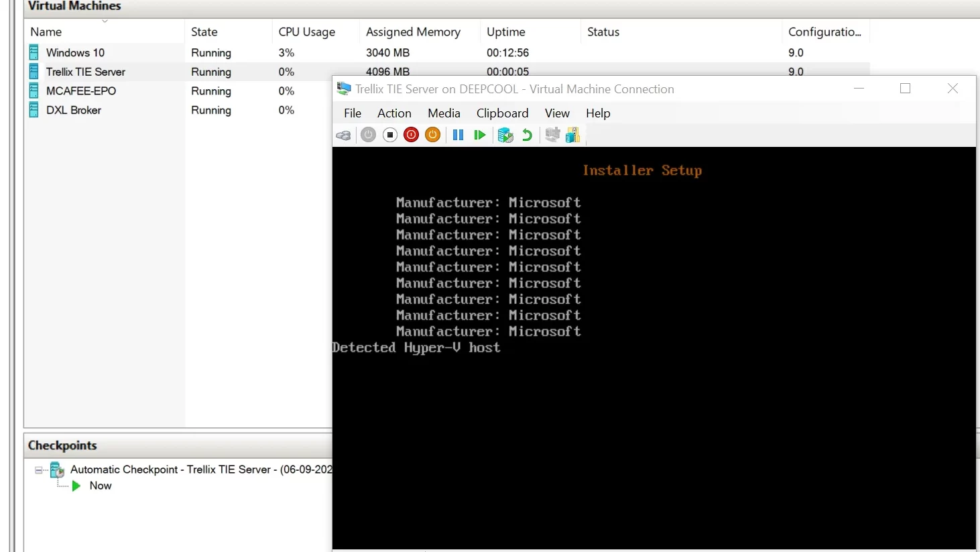Click the Windows 10 VM icon
This screenshot has height=552, width=980.
pos(34,52)
